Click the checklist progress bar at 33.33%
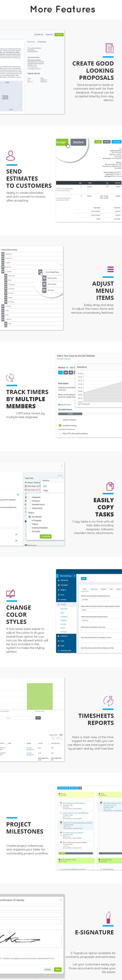Image resolution: width=122 pixels, height=980 pixels. [x=70, y=414]
